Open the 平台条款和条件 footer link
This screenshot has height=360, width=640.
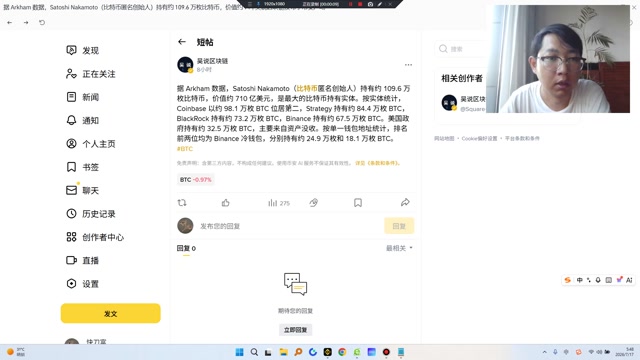pyautogui.click(x=522, y=138)
